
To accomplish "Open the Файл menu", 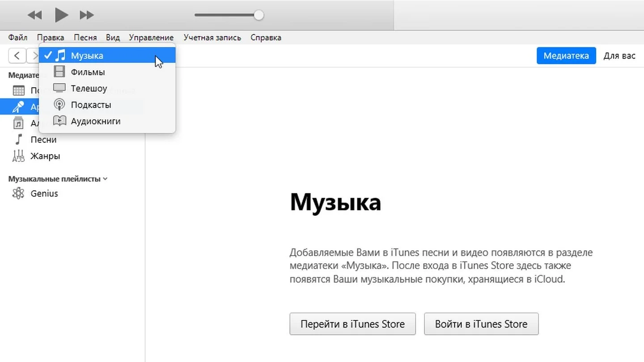I will (x=18, y=38).
